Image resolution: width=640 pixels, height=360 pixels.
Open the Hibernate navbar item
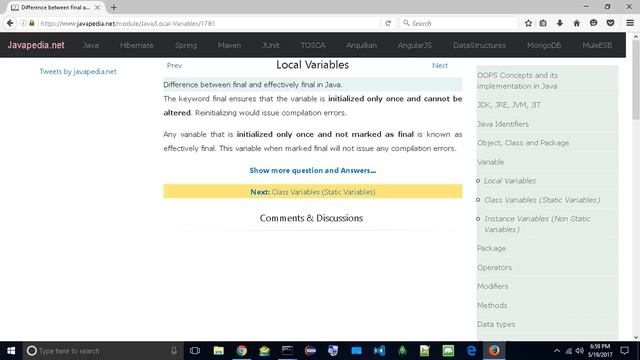click(x=137, y=45)
